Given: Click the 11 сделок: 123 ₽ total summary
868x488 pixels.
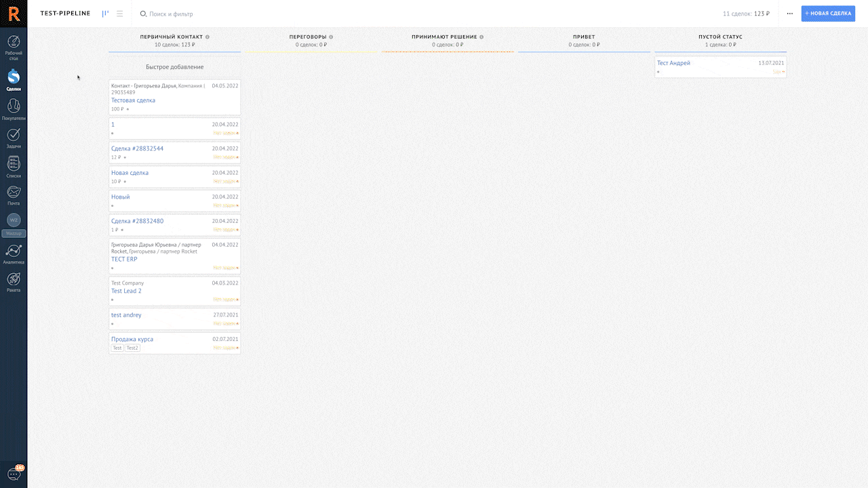Looking at the screenshot, I should [746, 14].
